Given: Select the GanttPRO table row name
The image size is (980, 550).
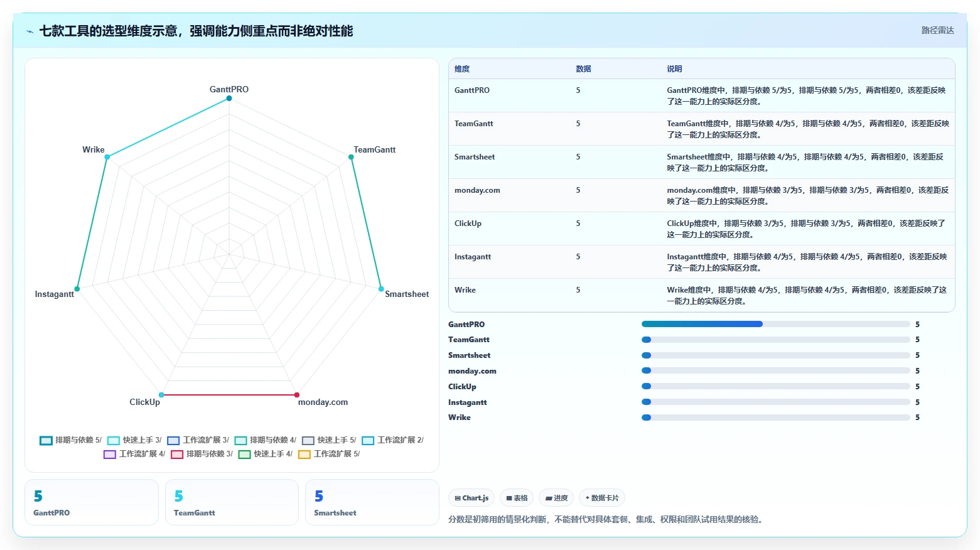Looking at the screenshot, I should pos(472,90).
